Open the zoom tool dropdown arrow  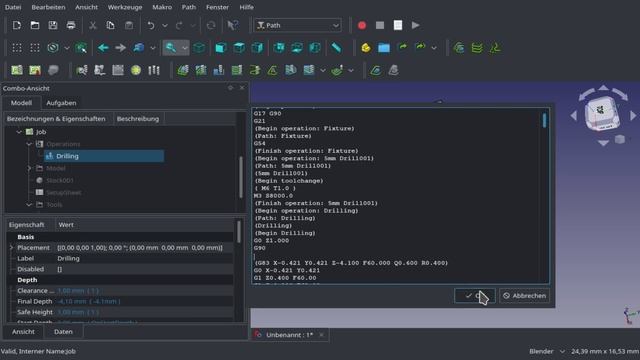185,48
